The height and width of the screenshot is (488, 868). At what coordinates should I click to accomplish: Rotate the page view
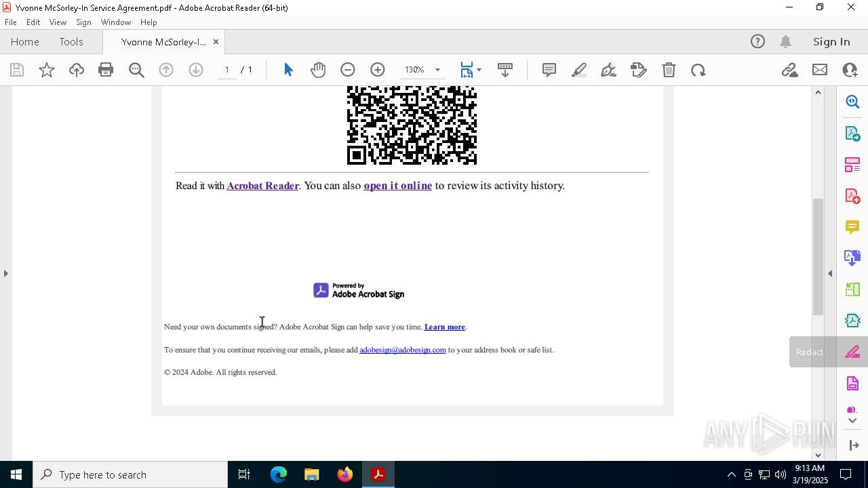(x=698, y=70)
